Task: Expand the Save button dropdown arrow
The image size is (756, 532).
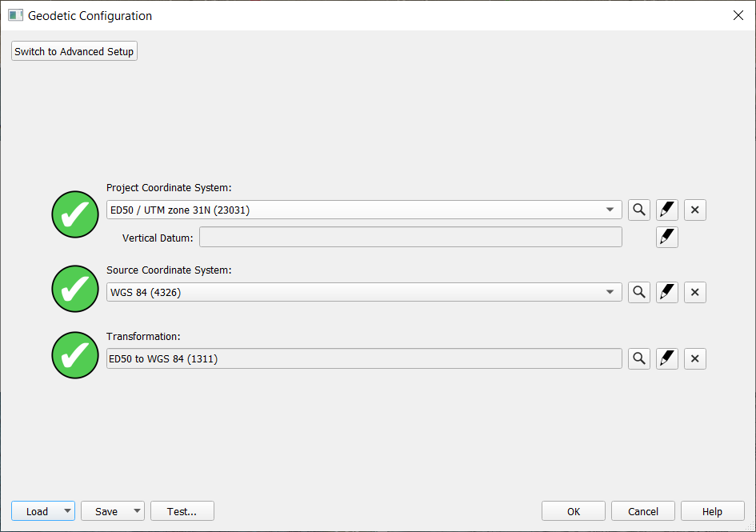Action: tap(137, 511)
